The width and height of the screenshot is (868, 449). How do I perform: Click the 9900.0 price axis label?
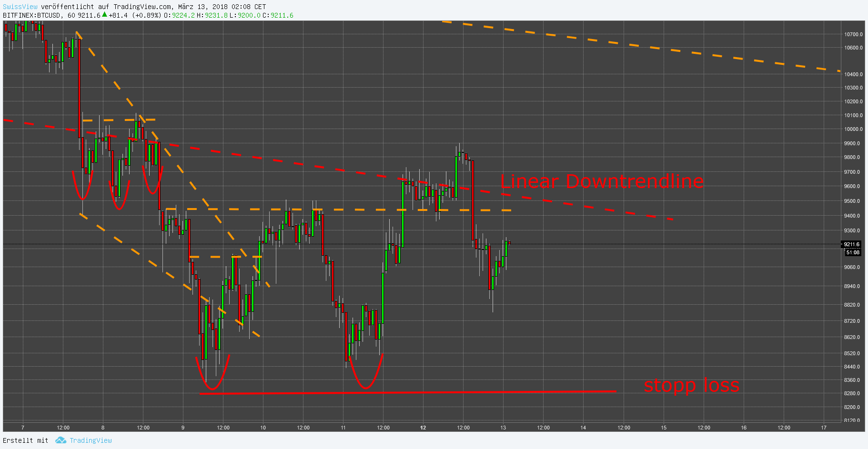[x=852, y=143]
